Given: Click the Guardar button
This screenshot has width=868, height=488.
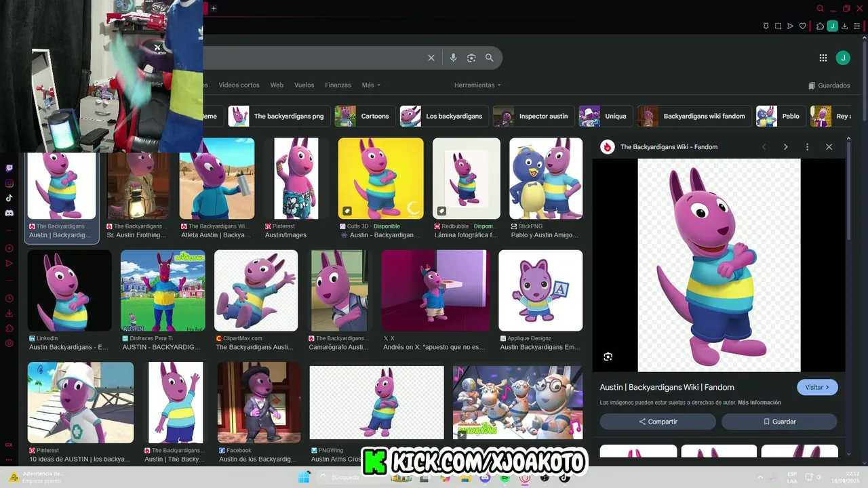Looking at the screenshot, I should (779, 422).
